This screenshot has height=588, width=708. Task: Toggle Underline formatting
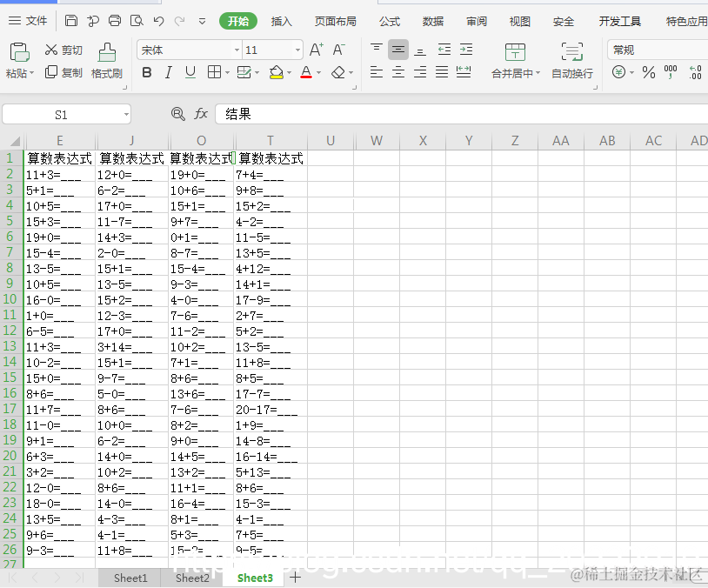(x=190, y=72)
